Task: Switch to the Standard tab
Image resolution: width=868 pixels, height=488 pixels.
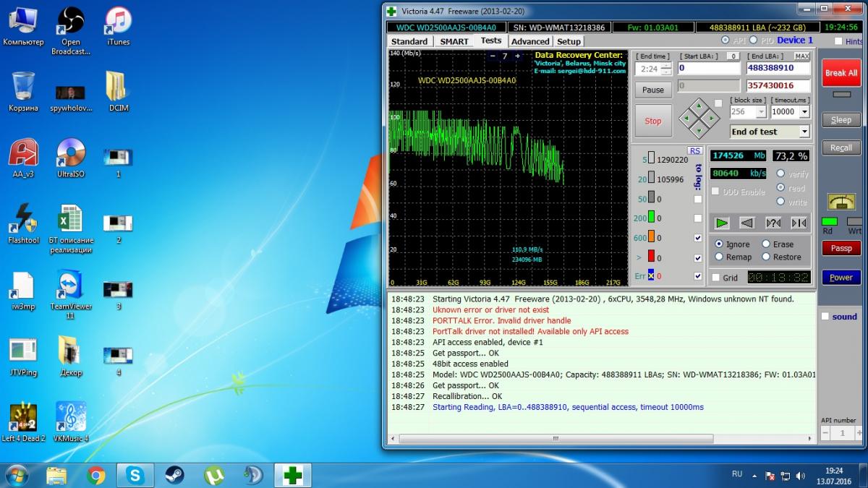Action: click(x=409, y=41)
